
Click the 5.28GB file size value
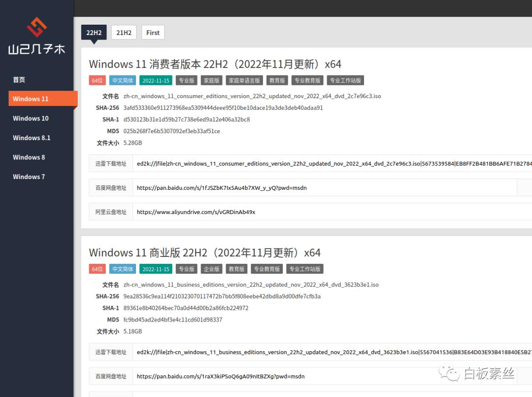tap(133, 143)
